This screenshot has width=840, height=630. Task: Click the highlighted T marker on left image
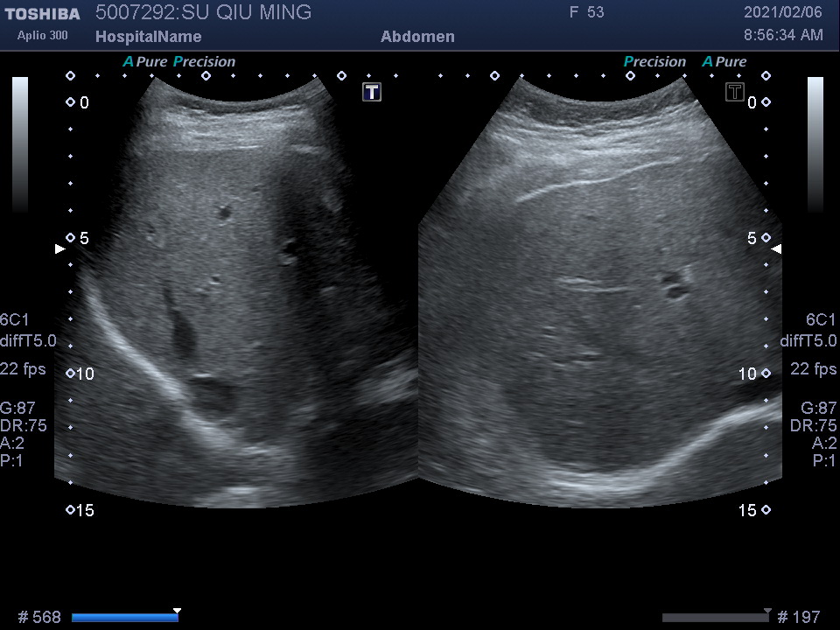point(372,92)
